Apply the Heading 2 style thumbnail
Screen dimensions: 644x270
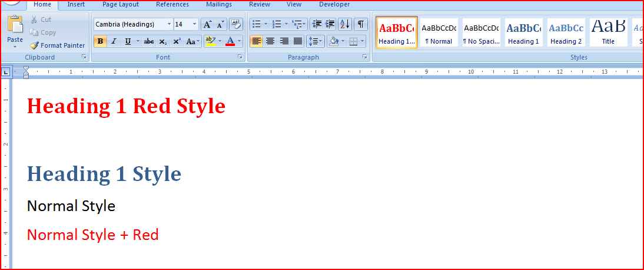[566, 33]
